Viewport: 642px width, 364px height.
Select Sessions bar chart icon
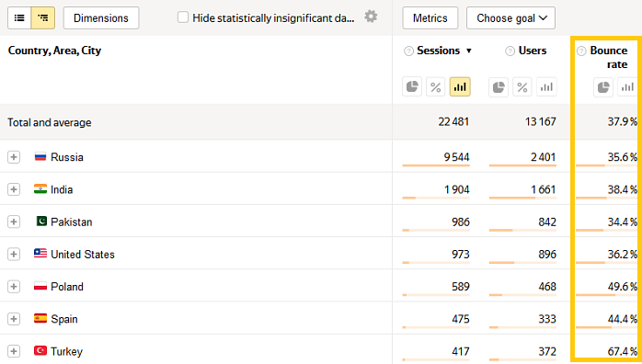460,86
